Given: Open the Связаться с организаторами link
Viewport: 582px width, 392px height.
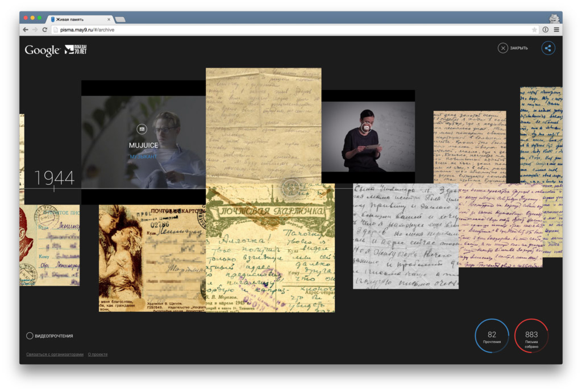Looking at the screenshot, I should (55, 355).
